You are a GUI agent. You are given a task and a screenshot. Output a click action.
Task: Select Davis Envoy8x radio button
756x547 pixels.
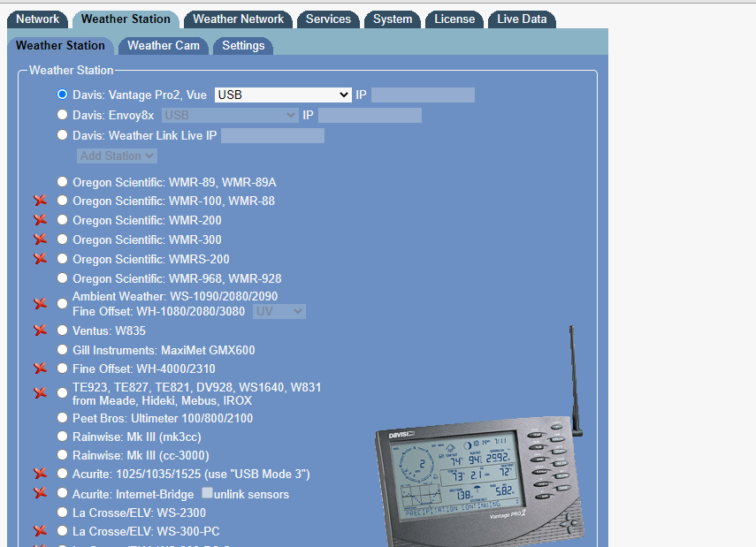tap(62, 114)
